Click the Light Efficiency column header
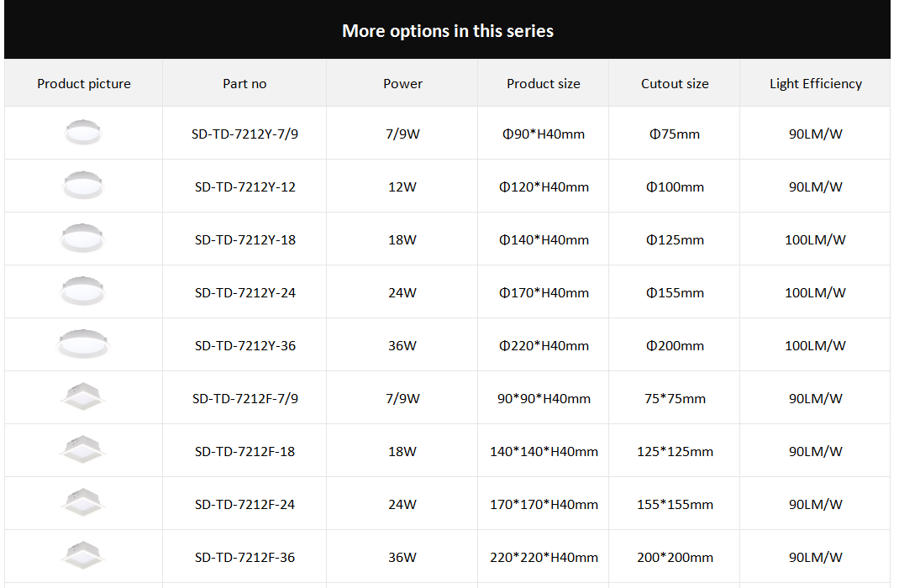 [x=815, y=84]
